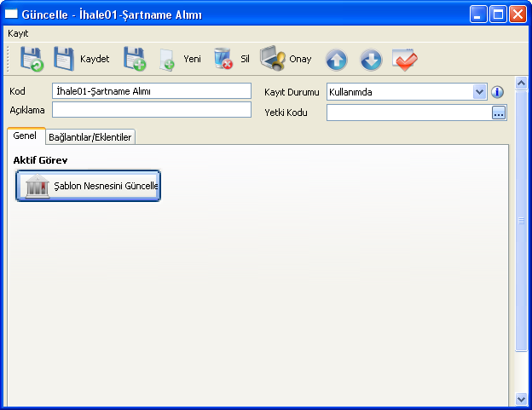Click the save-and-refresh floppy disk icon
This screenshot has height=410, width=532.
[x=32, y=60]
